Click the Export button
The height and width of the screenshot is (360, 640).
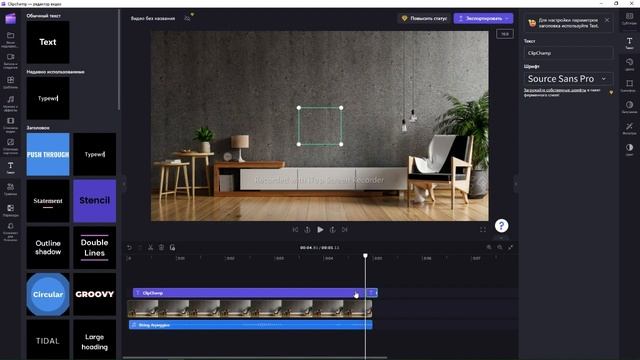point(483,18)
